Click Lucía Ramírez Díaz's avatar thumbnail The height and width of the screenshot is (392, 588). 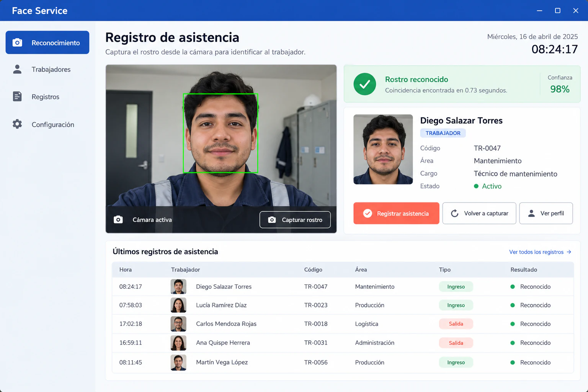178,305
